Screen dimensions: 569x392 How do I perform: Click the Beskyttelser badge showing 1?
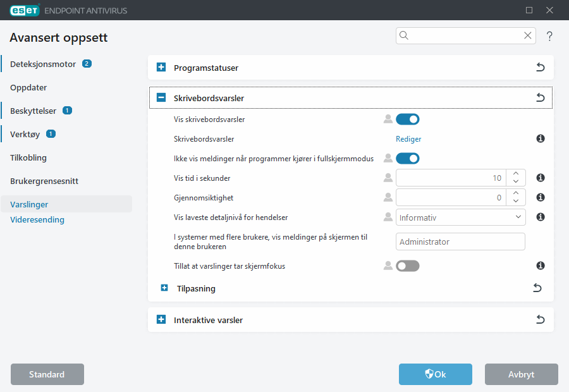pos(67,111)
